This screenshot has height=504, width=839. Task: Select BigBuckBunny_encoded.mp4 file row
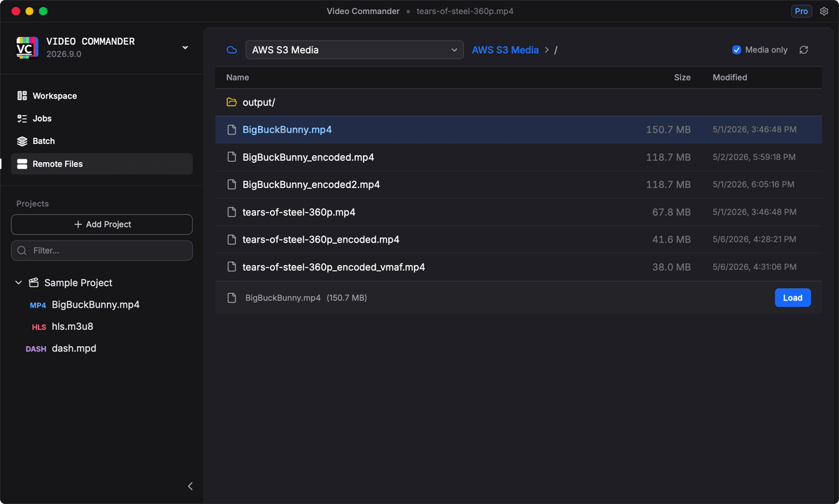click(x=519, y=157)
